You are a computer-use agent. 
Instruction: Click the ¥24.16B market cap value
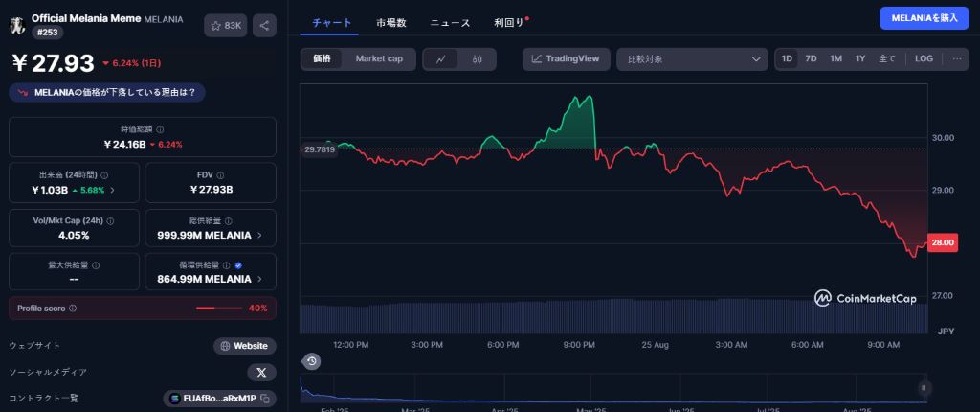[x=124, y=144]
